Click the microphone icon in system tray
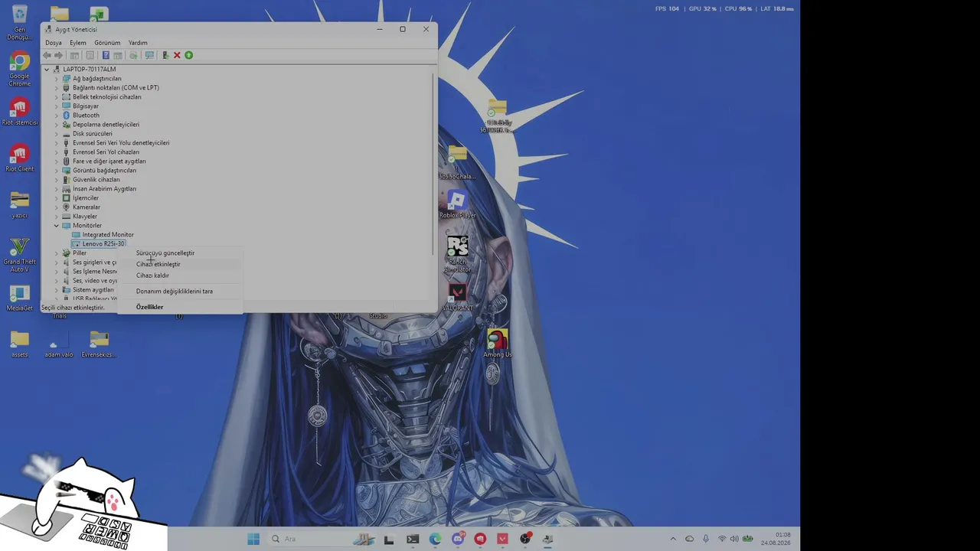 (706, 539)
